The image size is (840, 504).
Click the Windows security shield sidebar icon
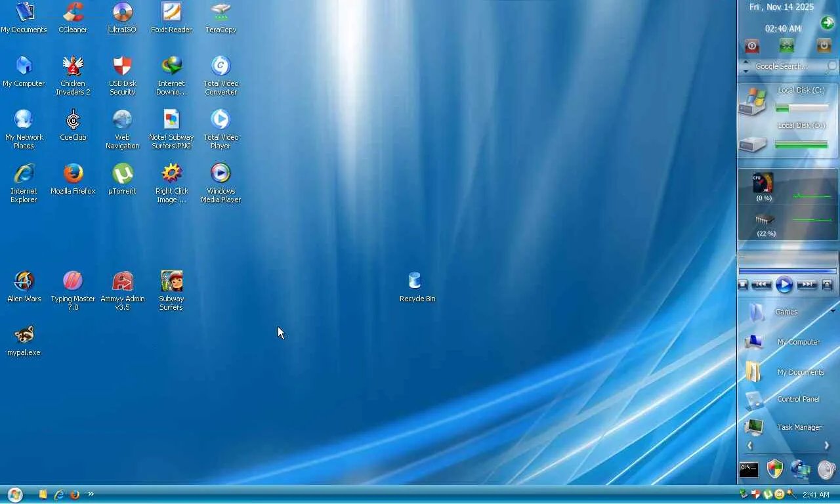pyautogui.click(x=775, y=469)
